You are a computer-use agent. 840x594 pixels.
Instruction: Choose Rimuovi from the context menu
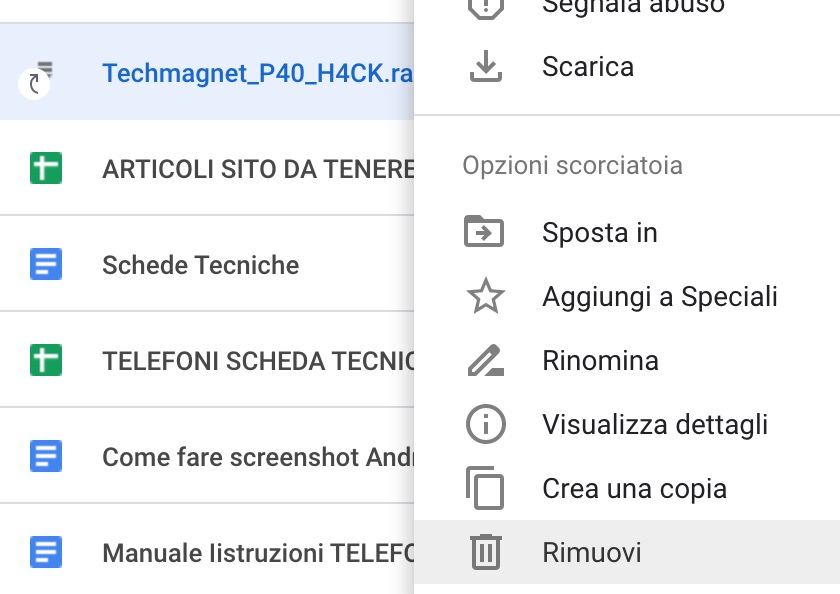(591, 552)
